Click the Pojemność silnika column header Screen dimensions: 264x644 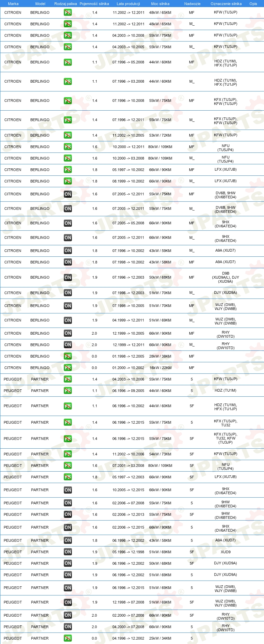click(x=94, y=4)
